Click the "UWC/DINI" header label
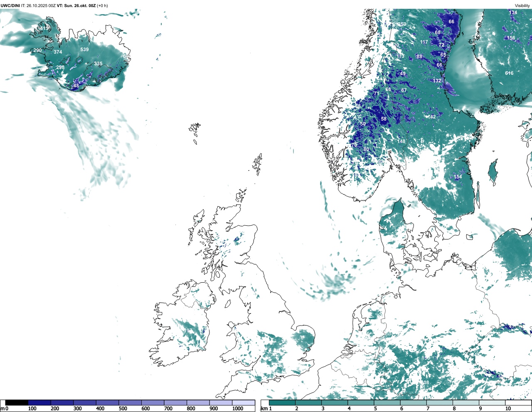This screenshot has height=412, width=532. pos(10,6)
